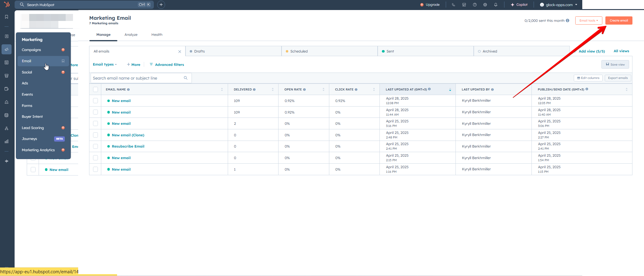Click the info icon next to OPEN RATE
The height and width of the screenshot is (276, 644).
click(304, 90)
